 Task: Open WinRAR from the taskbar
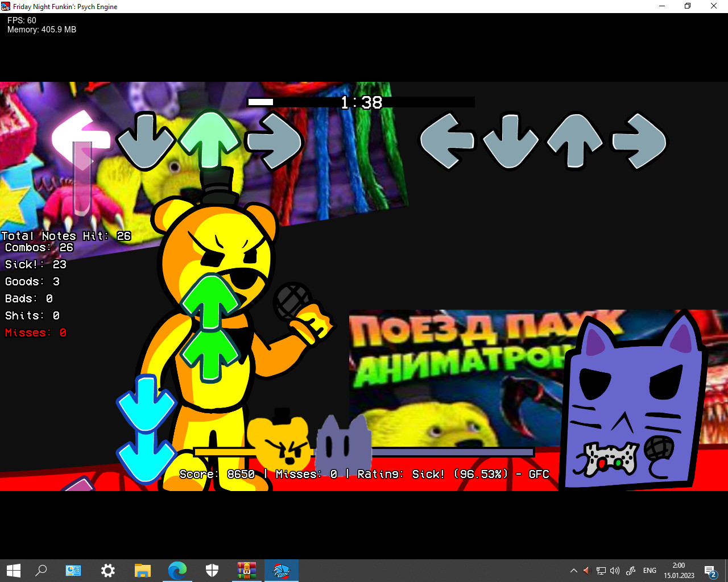247,570
